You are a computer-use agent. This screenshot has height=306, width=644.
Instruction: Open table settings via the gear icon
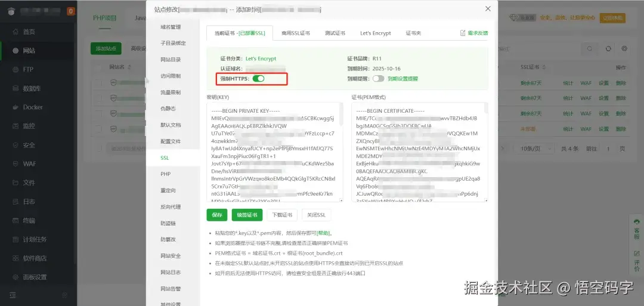624,48
